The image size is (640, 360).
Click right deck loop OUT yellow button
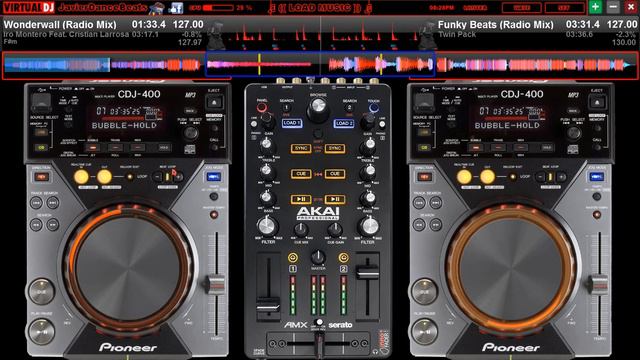pos(487,177)
